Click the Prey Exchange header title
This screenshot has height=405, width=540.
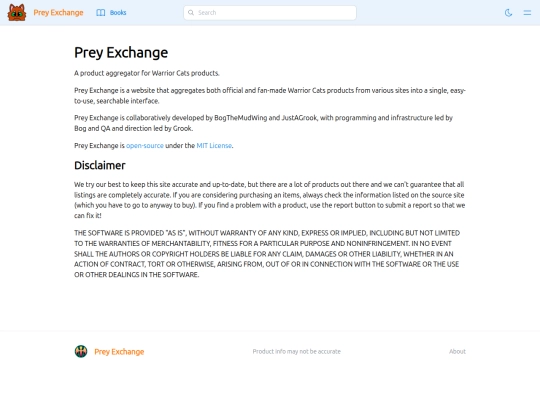58,13
